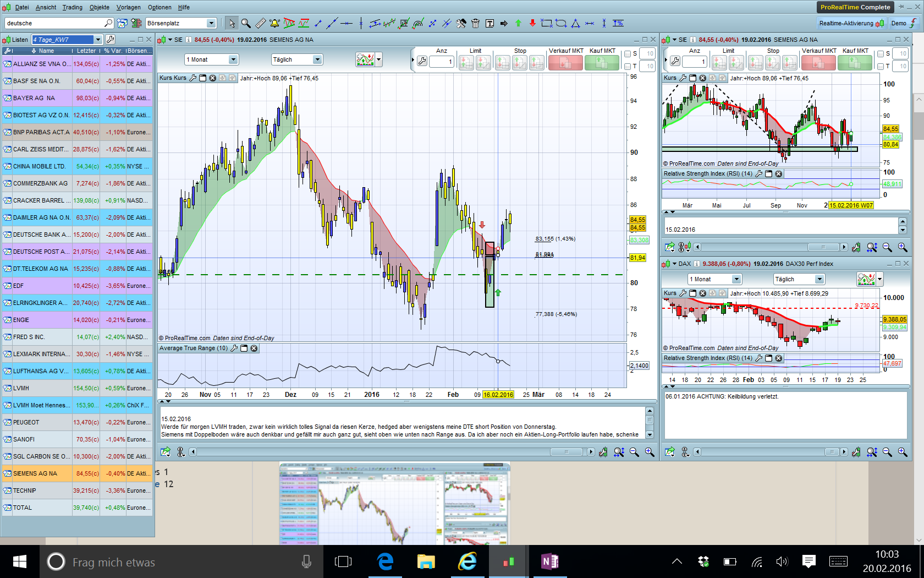The height and width of the screenshot is (578, 924).
Task: Choose the red down arrow drawing tool
Action: click(x=532, y=23)
